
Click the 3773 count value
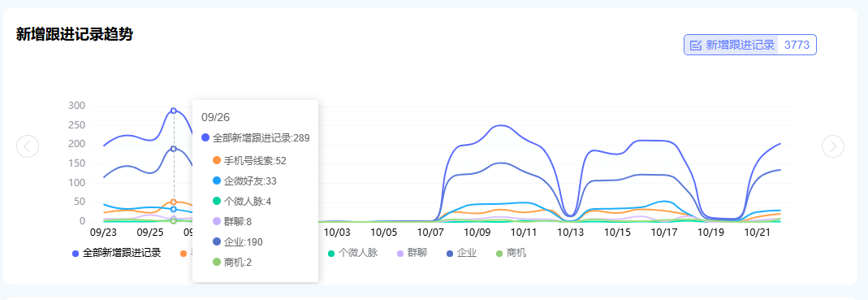[797, 46]
